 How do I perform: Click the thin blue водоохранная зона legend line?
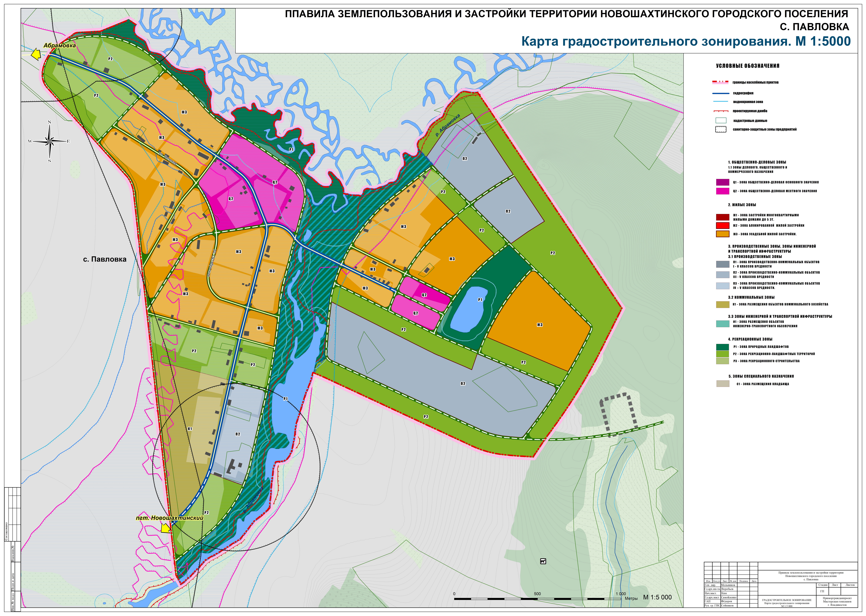721,102
